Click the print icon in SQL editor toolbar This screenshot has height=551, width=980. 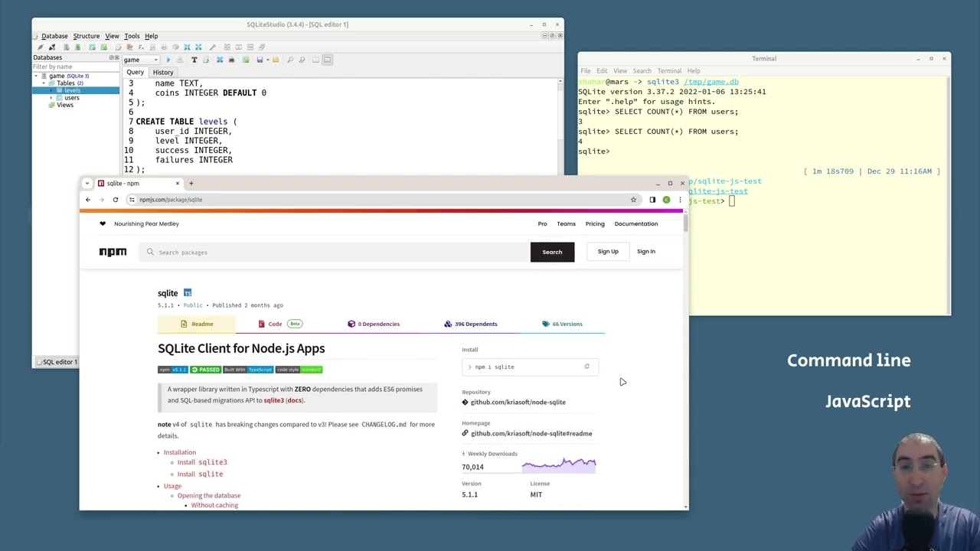pos(231,60)
